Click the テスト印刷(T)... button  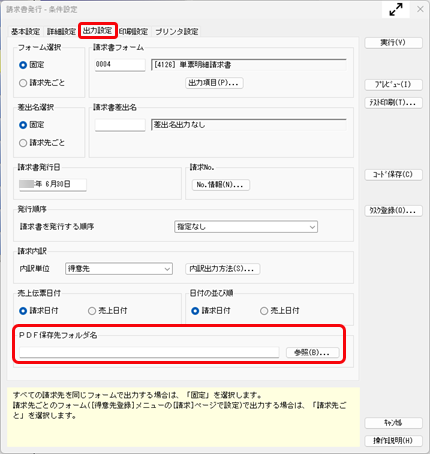tap(393, 103)
